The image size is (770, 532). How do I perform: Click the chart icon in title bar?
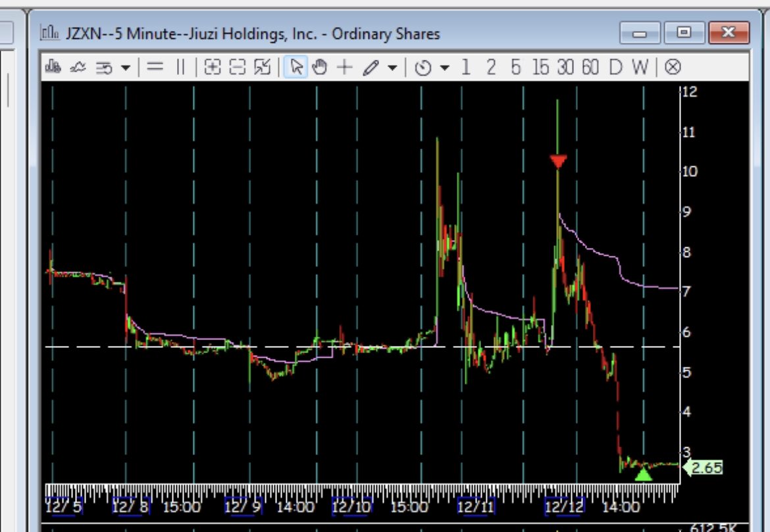click(x=49, y=34)
